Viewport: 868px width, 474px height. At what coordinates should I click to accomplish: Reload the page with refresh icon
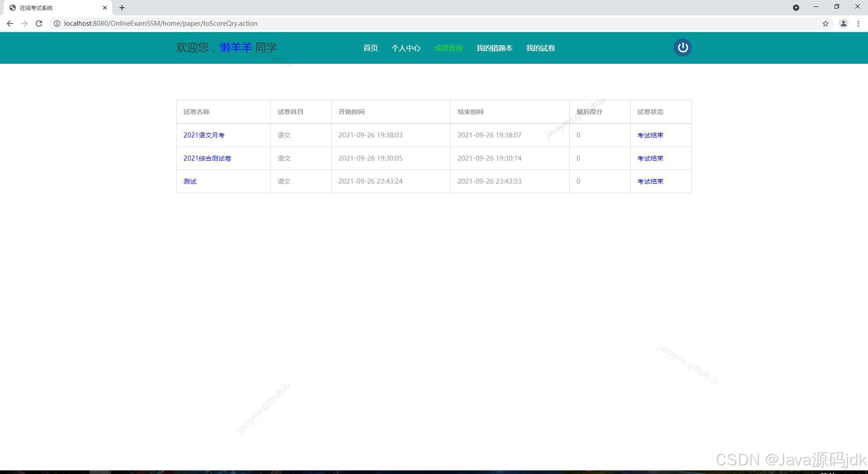[x=39, y=24]
